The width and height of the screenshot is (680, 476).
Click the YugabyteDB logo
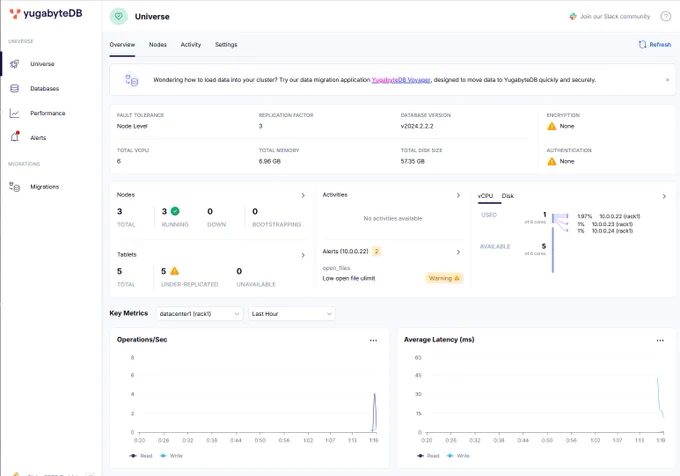click(46, 13)
